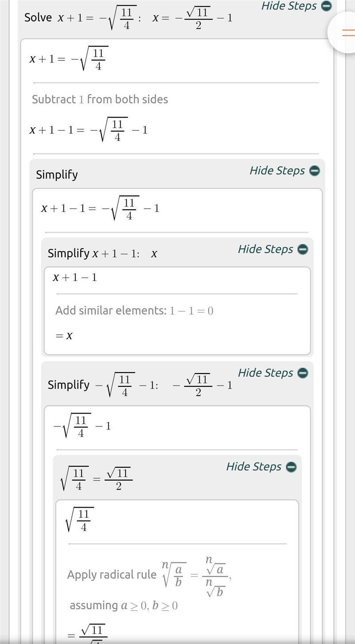Click minus icon in the Simplify header row

tap(314, 171)
